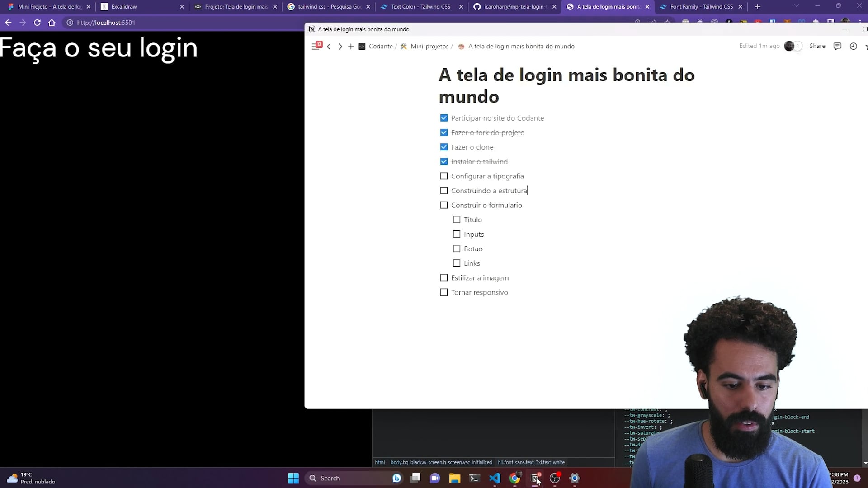868x488 pixels.
Task: Click the Codante breadcrumb link
Action: pos(380,47)
